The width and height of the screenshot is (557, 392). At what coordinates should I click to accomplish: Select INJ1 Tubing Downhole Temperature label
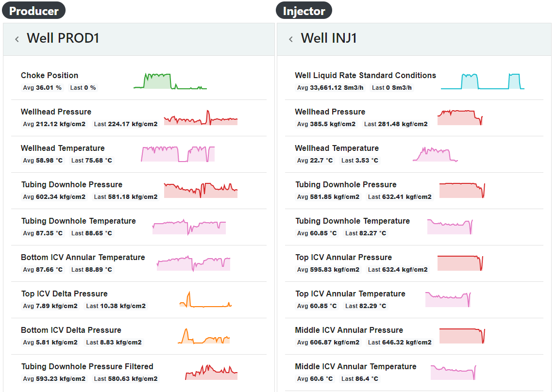pyautogui.click(x=353, y=221)
